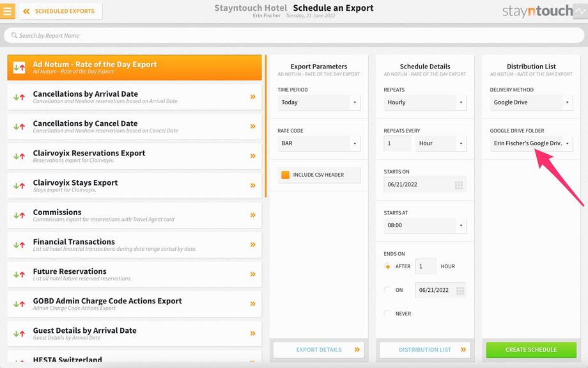This screenshot has width=588, height=368.
Task: Select the Ends On After radio button
Action: click(388, 267)
